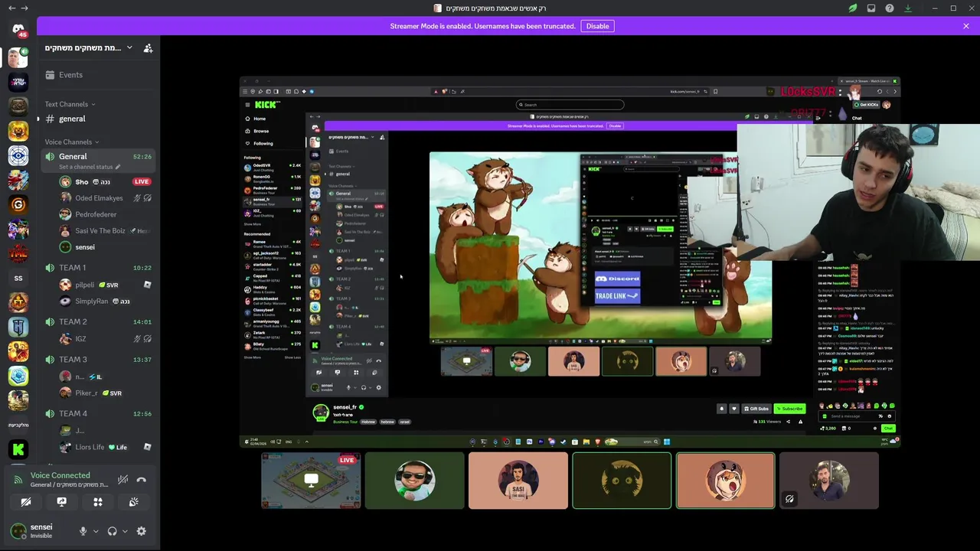Select the muted man participant tile
The image size is (980, 551).
click(829, 481)
